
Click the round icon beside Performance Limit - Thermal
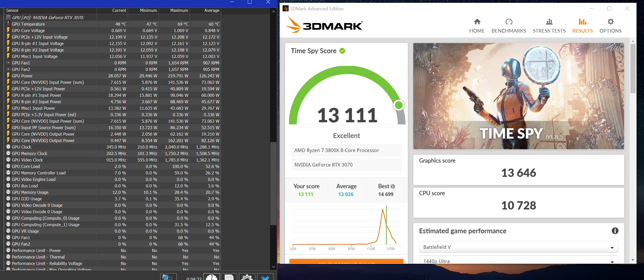click(8, 257)
